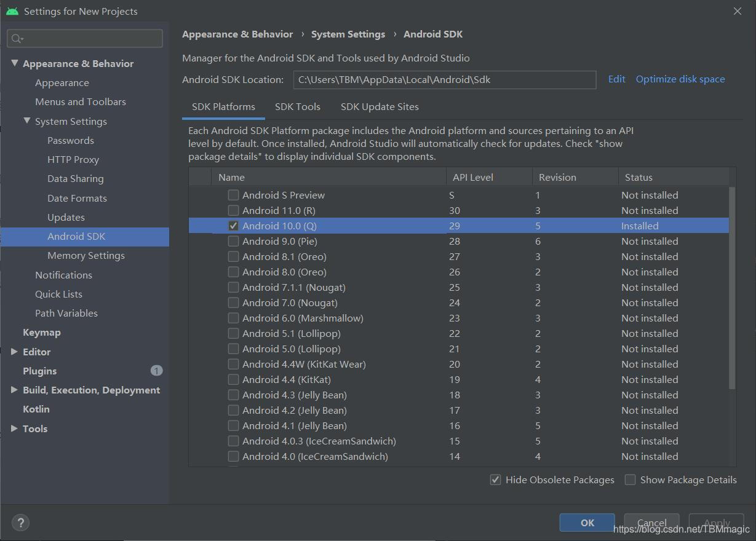The width and height of the screenshot is (756, 541).
Task: Expand the Tools tree node
Action: [x=14, y=428]
